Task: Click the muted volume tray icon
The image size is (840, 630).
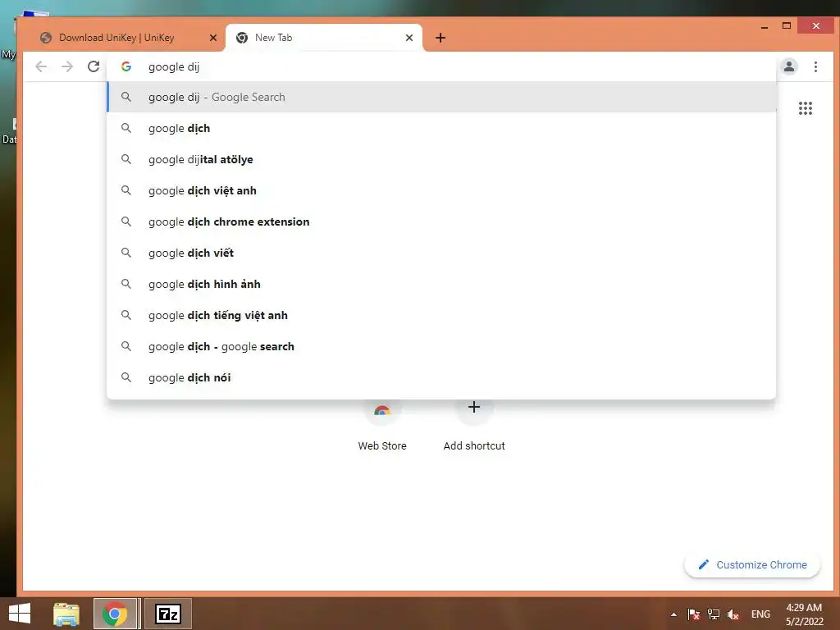Action: [733, 614]
